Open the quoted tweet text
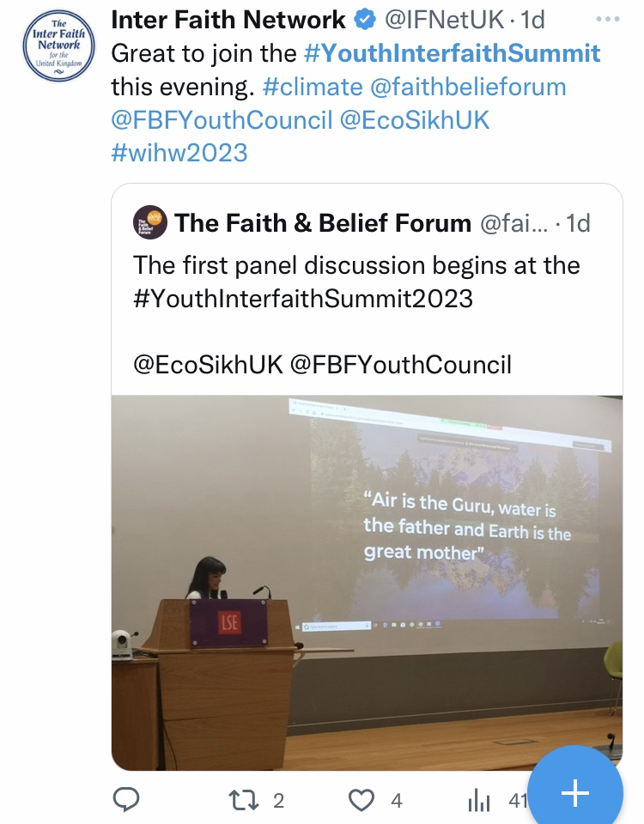The image size is (644, 824). [356, 281]
